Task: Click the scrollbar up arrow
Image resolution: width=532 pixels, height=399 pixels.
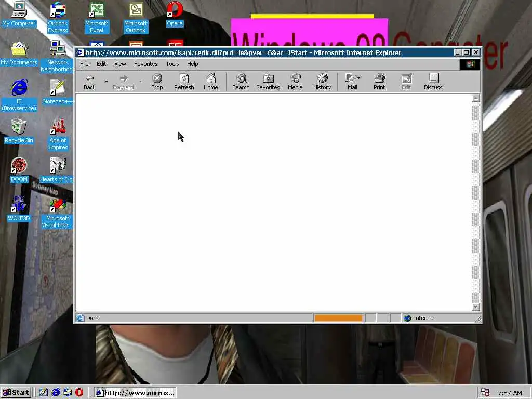Action: click(x=476, y=98)
